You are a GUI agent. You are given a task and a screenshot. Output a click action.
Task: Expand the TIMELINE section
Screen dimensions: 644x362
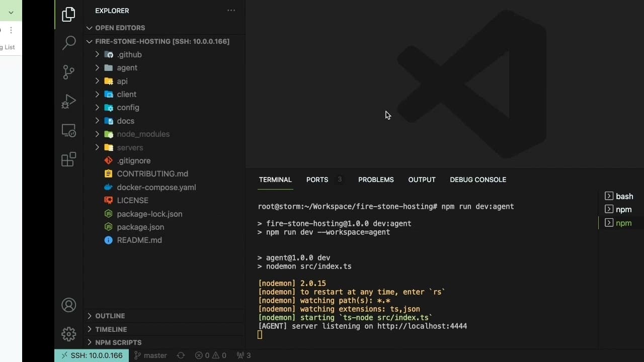[x=111, y=329]
